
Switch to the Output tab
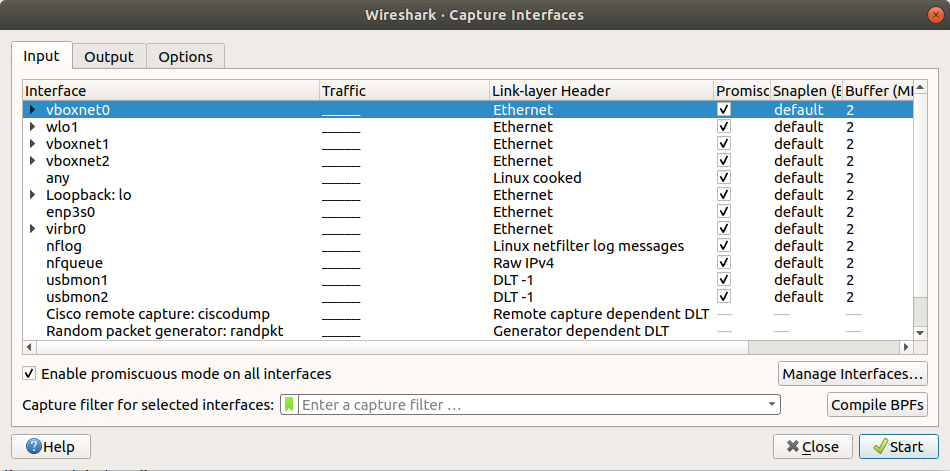[109, 57]
